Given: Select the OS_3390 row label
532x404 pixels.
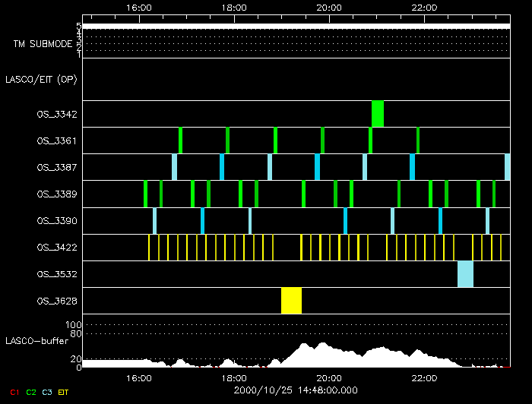Looking at the screenshot, I should (x=56, y=221).
